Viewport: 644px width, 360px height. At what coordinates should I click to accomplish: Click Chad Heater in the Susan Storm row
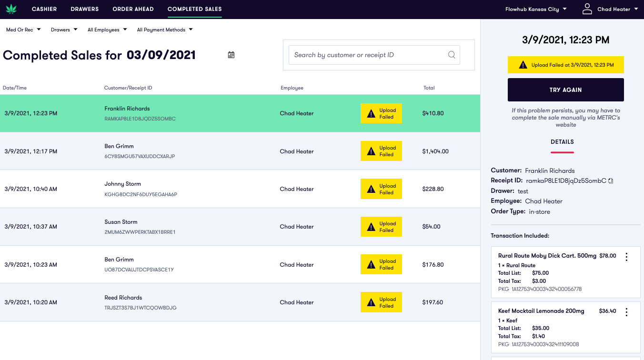click(297, 227)
